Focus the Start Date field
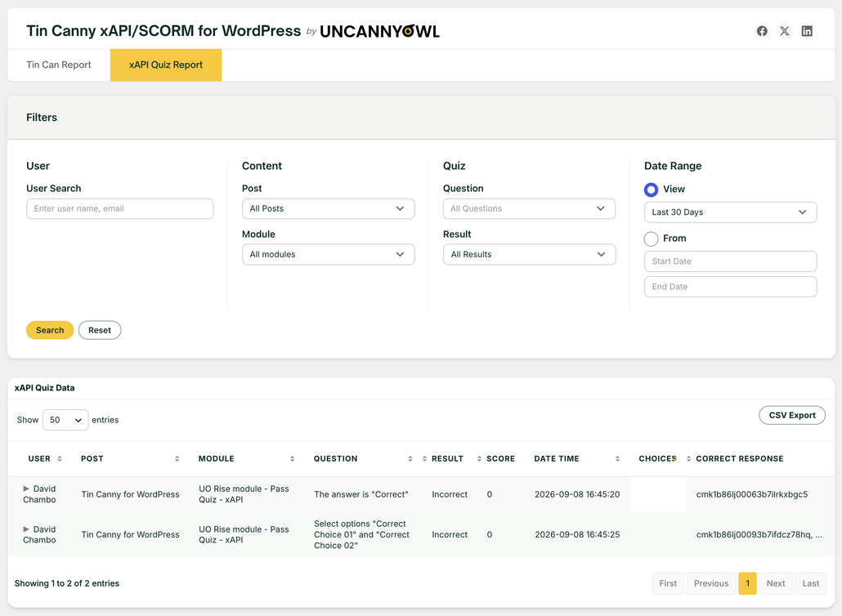Screen dimensions: 842x616 point(730,261)
